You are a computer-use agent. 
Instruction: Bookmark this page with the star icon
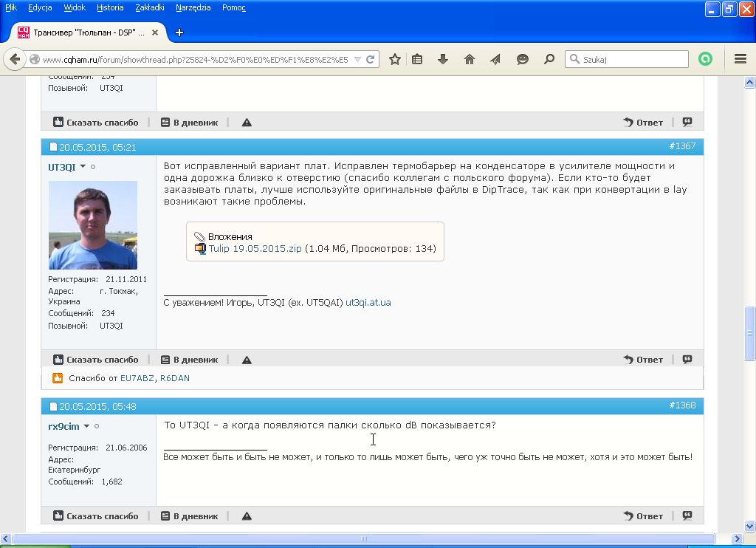[395, 60]
